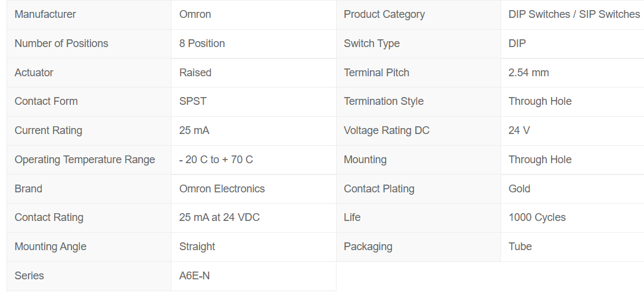Click the Omron manufacturer value
The image size is (644, 293).
[195, 14]
